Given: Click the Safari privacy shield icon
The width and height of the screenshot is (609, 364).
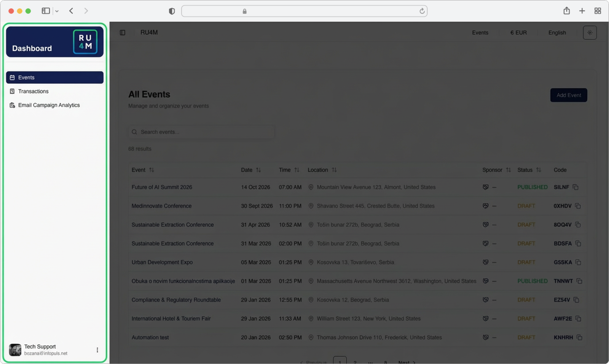Looking at the screenshot, I should point(172,11).
